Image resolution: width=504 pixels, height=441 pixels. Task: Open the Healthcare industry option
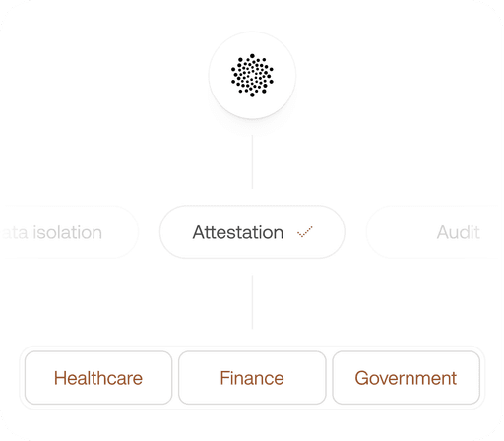point(98,378)
